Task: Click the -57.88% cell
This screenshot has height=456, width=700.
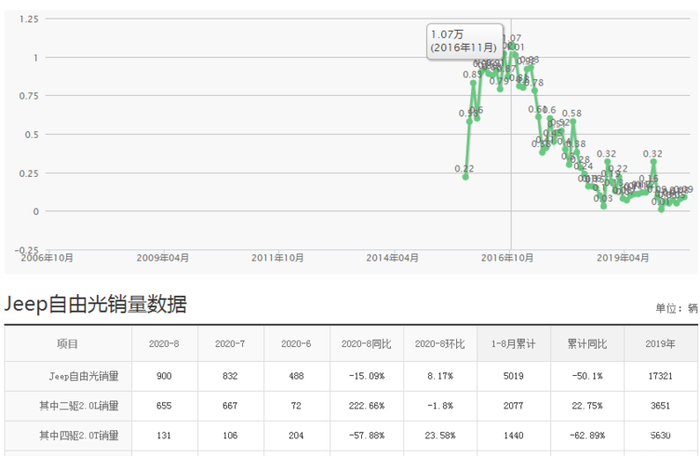Action: [x=367, y=435]
